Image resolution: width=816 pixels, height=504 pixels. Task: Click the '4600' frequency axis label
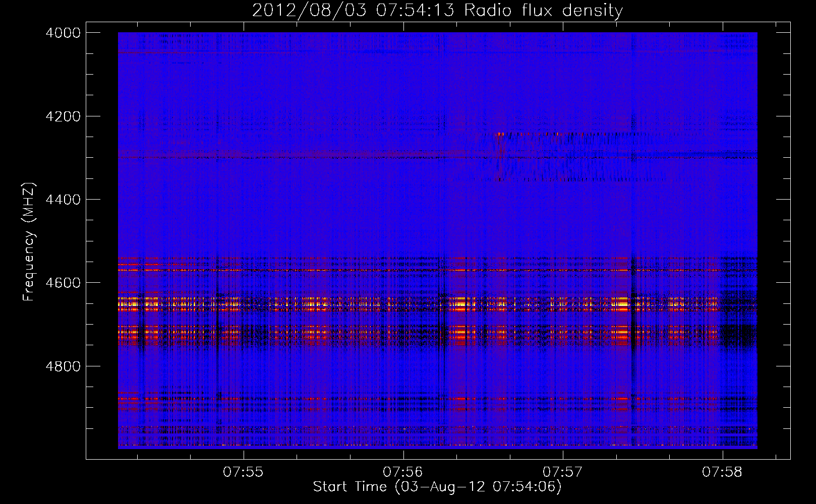tap(63, 283)
